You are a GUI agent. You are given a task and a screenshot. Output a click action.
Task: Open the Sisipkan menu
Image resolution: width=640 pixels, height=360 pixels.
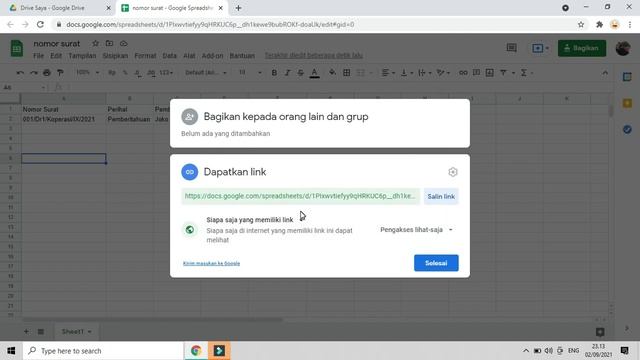click(x=115, y=56)
